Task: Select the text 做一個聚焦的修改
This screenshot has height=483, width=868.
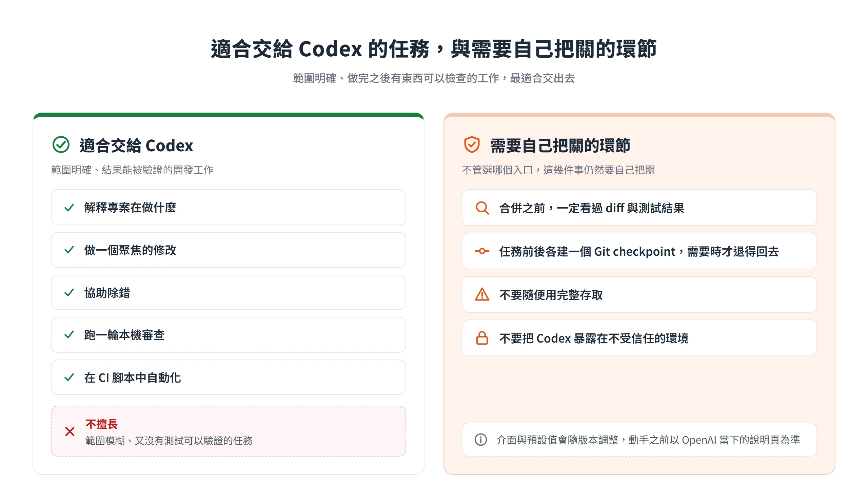Action: (130, 250)
